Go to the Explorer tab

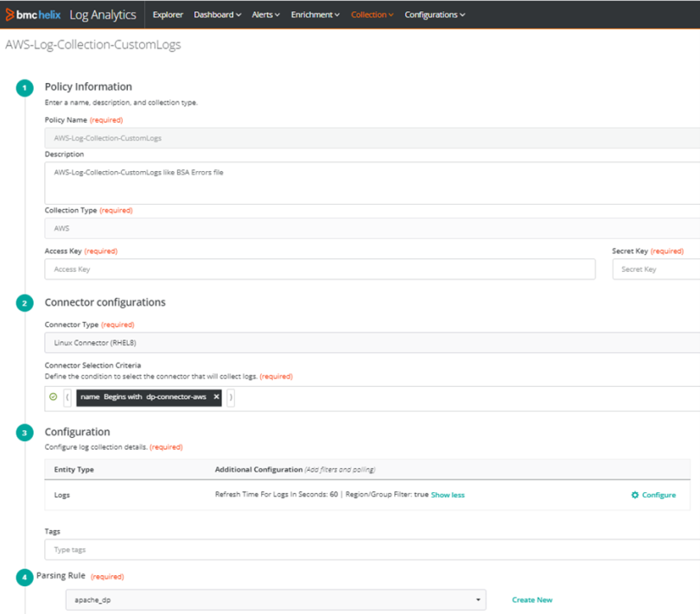[x=168, y=15]
